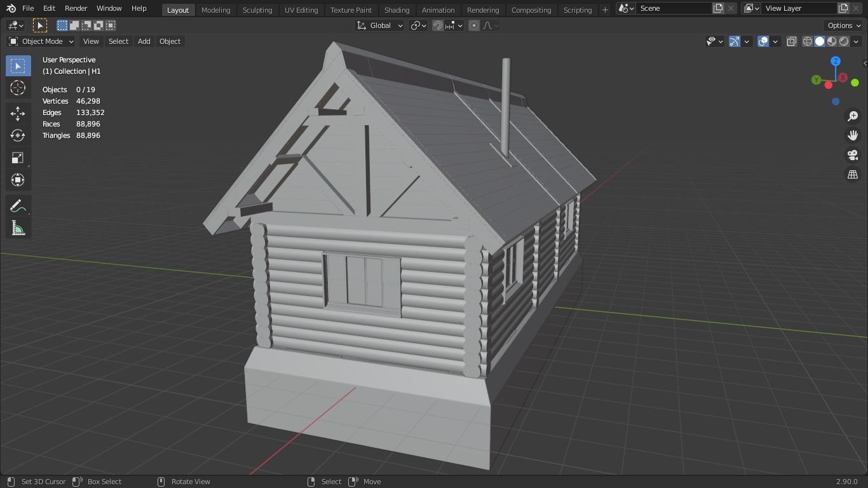Add a new workspace with plus button
Screen dimensions: 868x488
[x=605, y=10]
